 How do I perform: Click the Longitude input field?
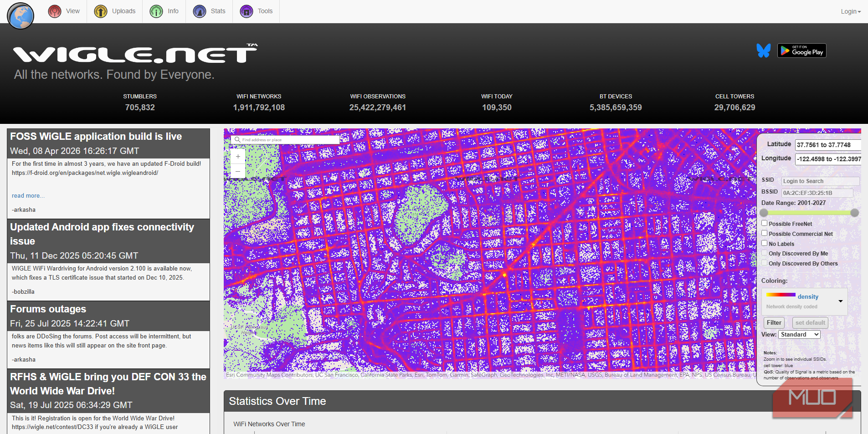click(828, 159)
